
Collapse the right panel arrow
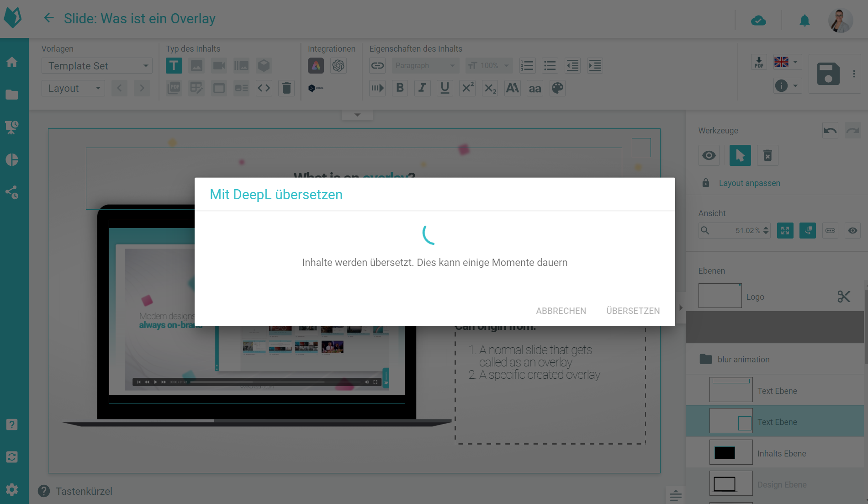click(681, 308)
